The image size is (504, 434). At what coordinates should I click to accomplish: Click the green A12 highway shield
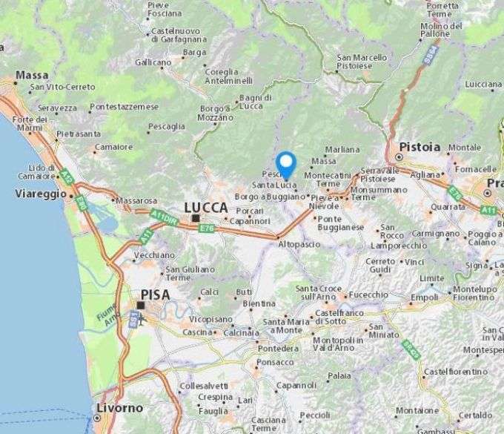[x=67, y=177]
